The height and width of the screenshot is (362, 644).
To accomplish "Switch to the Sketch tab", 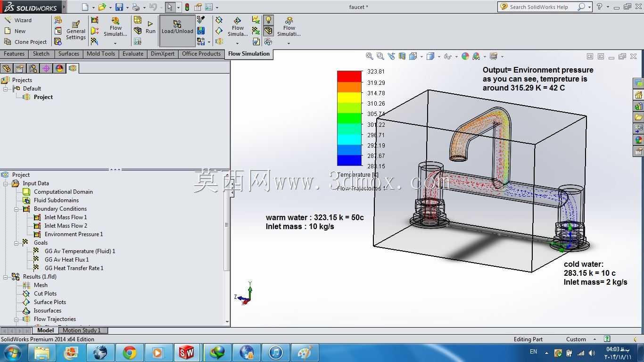I will [x=41, y=54].
